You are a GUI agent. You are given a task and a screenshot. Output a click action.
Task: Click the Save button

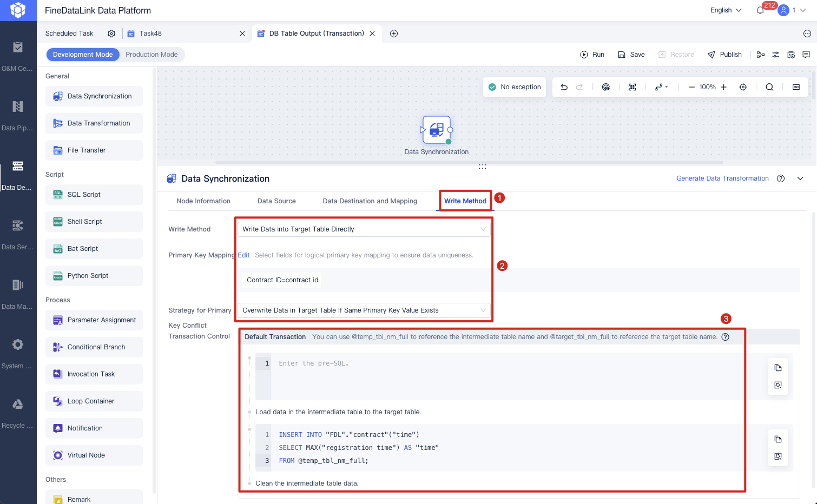pos(631,55)
